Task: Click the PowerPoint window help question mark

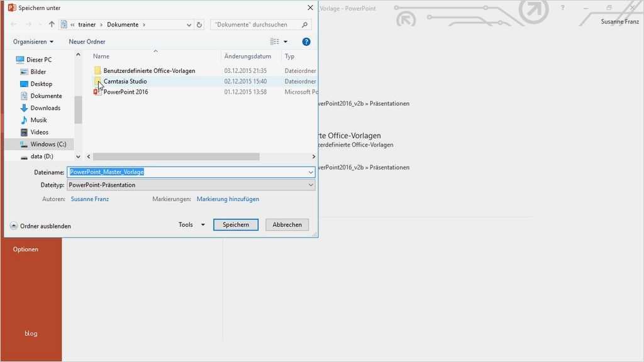Action: click(x=563, y=8)
